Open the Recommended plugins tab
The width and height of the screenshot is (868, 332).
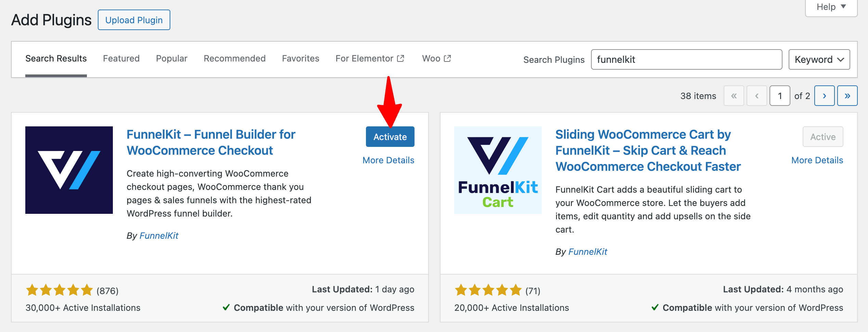tap(235, 58)
